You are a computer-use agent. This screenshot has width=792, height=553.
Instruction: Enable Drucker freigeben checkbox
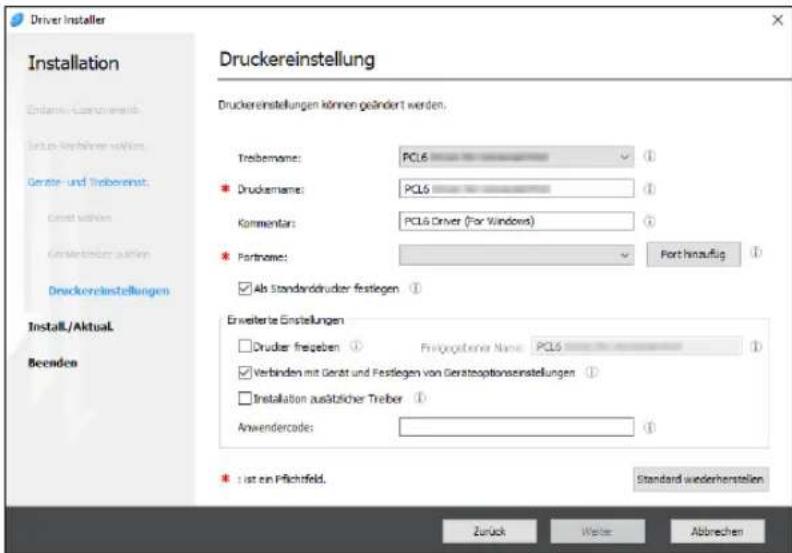point(245,346)
